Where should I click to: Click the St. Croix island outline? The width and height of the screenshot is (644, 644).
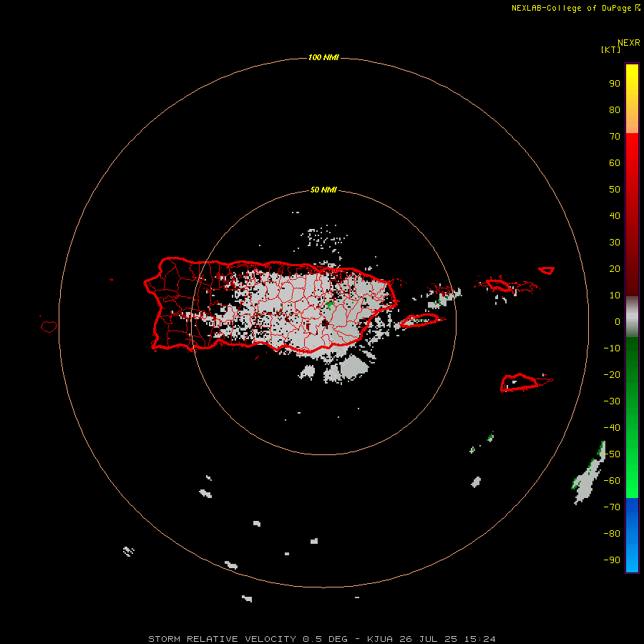coord(519,382)
